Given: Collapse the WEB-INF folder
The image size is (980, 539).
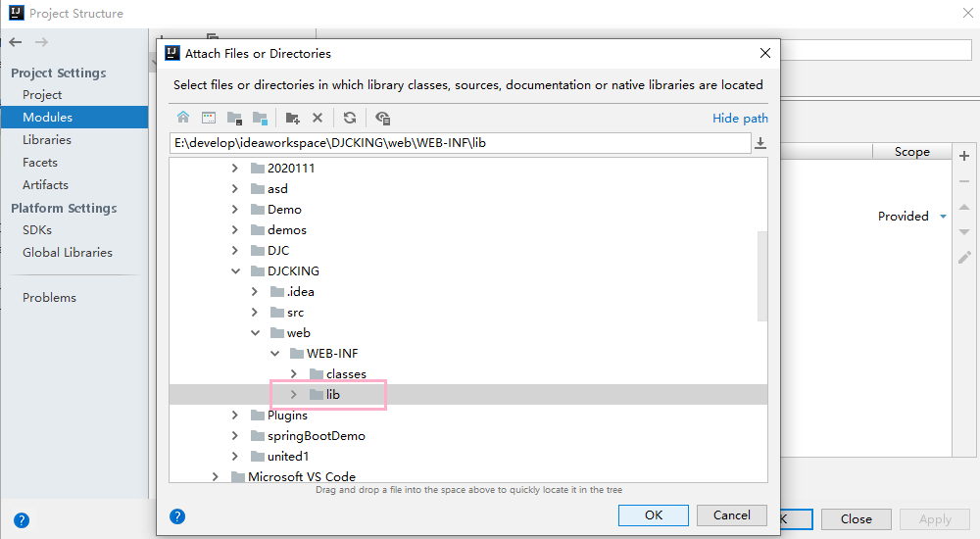Looking at the screenshot, I should [x=274, y=353].
